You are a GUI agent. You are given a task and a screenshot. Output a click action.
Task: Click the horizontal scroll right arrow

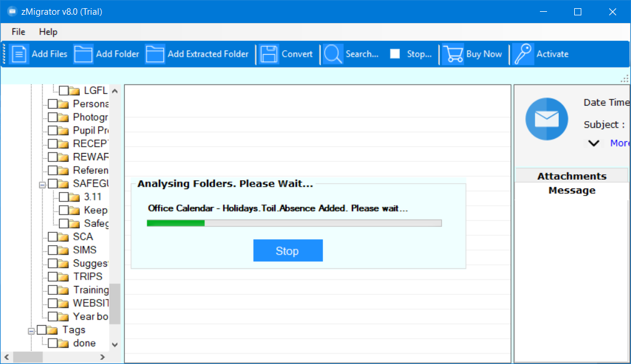tap(103, 357)
